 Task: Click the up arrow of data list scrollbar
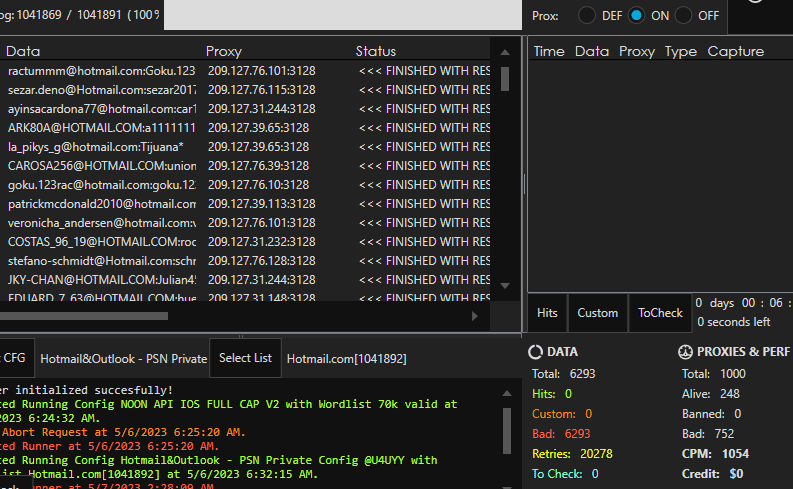505,52
